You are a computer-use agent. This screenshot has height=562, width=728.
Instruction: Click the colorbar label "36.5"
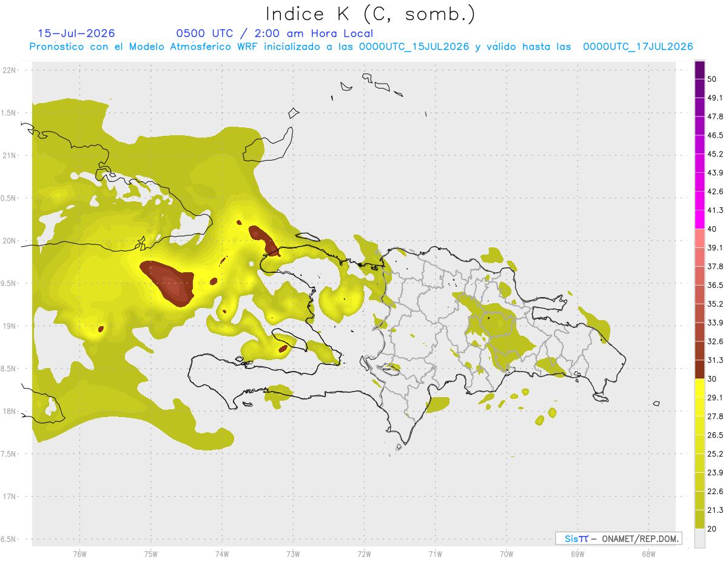715,285
